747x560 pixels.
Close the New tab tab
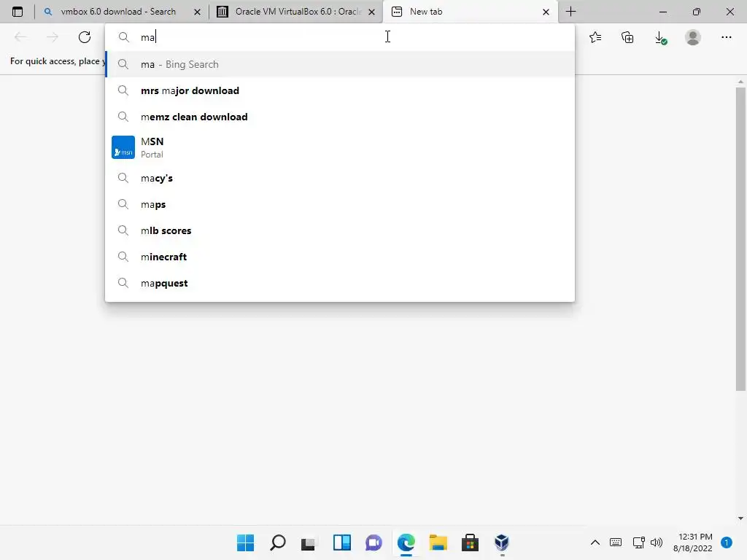point(546,12)
